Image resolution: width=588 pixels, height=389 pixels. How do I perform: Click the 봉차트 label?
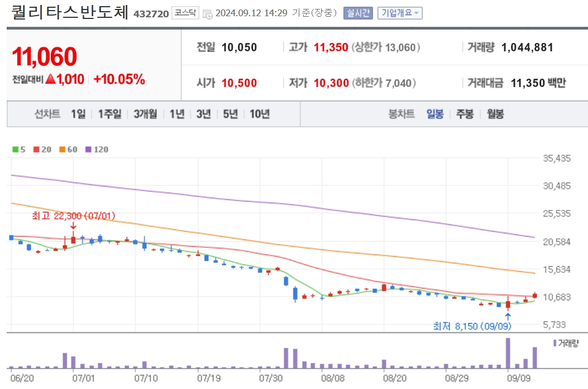(401, 113)
